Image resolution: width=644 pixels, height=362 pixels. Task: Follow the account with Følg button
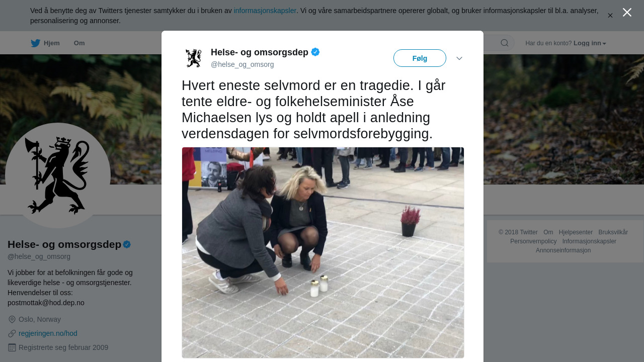[x=420, y=58]
